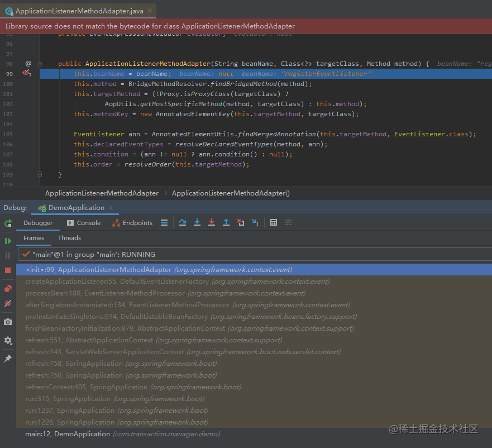The image size is (492, 448).
Task: Open the Evaluate Expression calculator icon
Action: pos(273,222)
